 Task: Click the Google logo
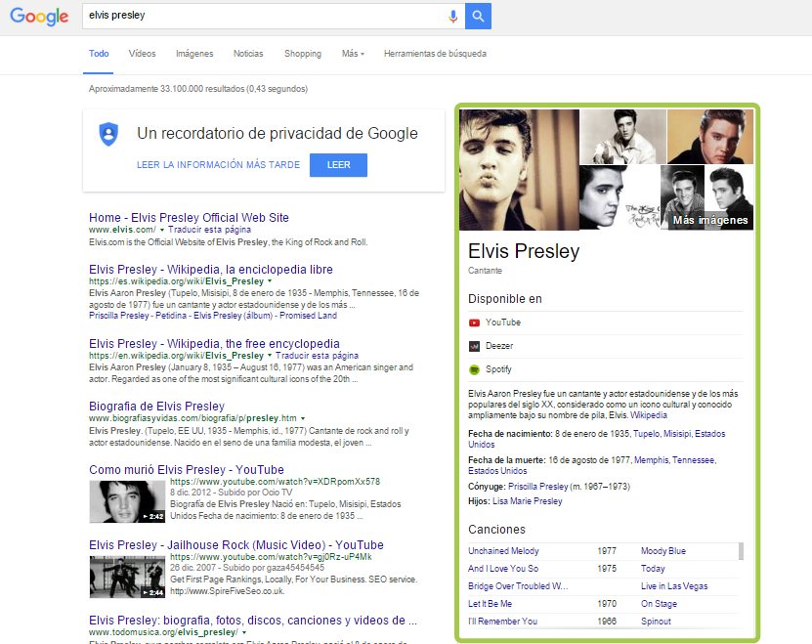coord(39,16)
